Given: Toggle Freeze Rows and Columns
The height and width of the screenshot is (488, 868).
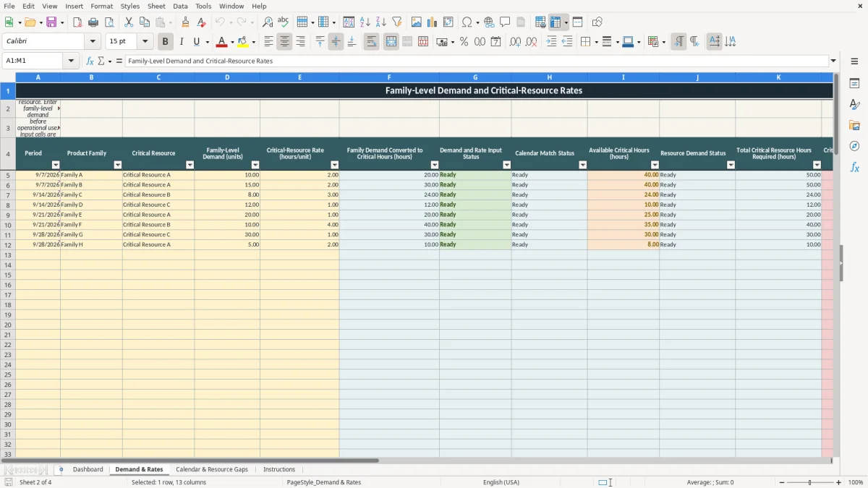Looking at the screenshot, I should [556, 22].
